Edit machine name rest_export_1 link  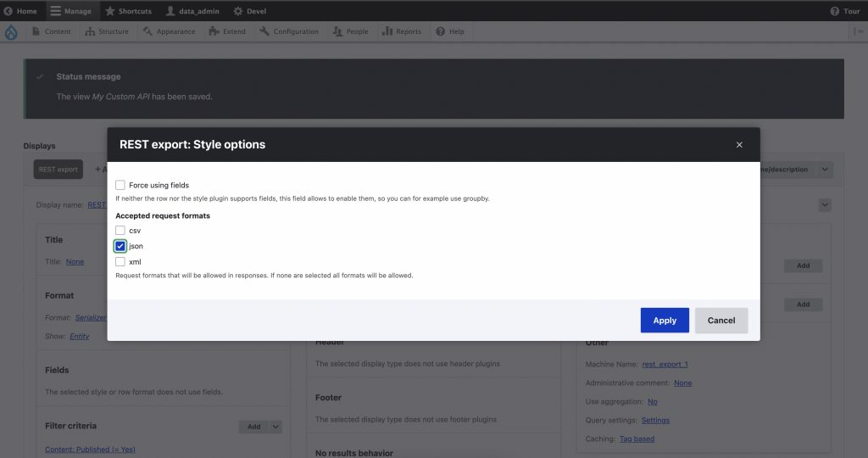point(665,365)
